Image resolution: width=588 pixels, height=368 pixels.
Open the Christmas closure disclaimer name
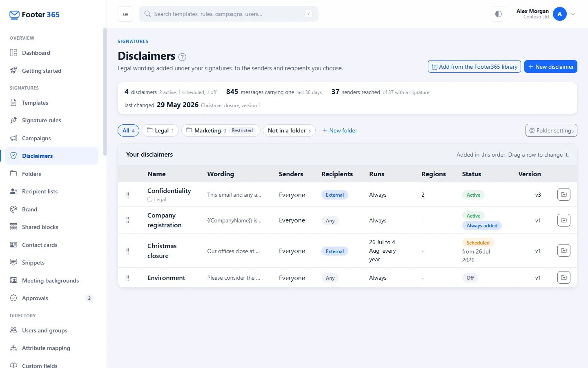(162, 251)
